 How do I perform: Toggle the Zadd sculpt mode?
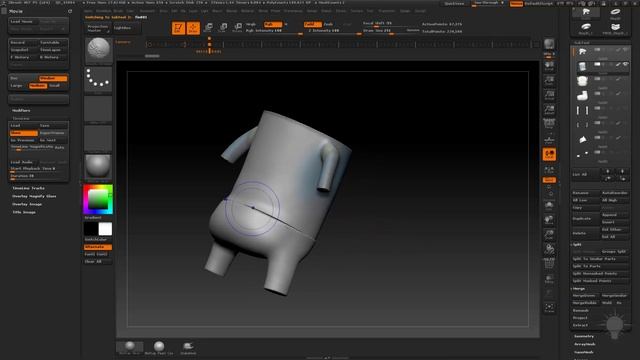pyautogui.click(x=312, y=24)
